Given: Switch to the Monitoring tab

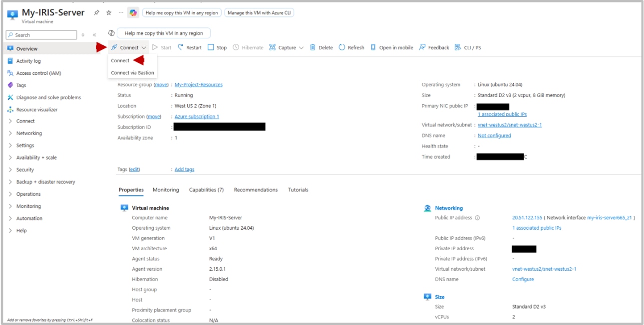Looking at the screenshot, I should click(x=165, y=189).
